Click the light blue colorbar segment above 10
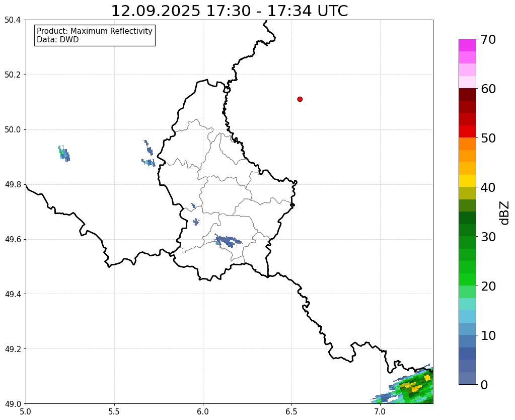The image size is (515, 420). [x=467, y=329]
